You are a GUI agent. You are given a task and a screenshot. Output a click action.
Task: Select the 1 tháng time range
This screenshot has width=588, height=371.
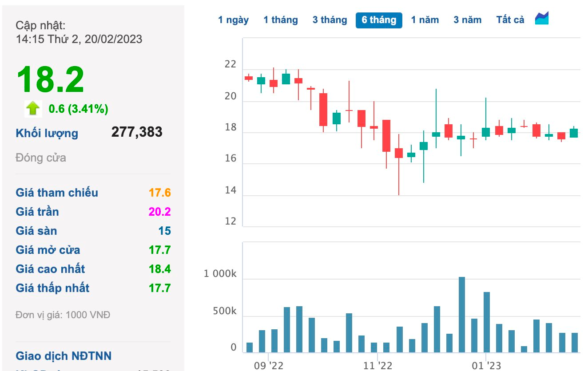(x=281, y=20)
